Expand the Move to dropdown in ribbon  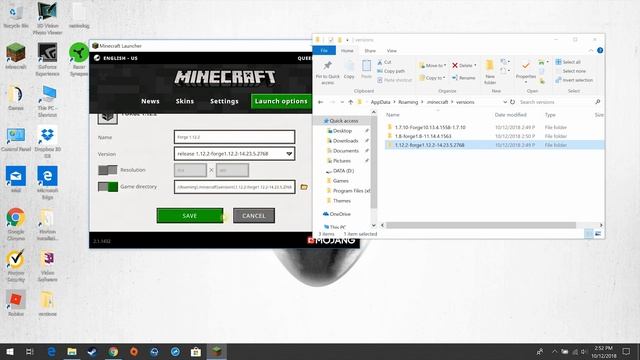coord(444,65)
